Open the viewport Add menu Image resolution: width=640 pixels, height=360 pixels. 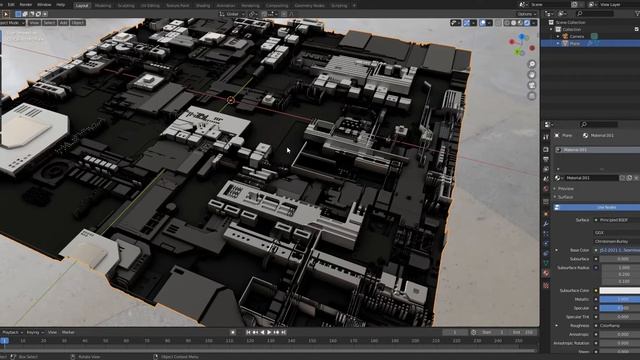64,22
